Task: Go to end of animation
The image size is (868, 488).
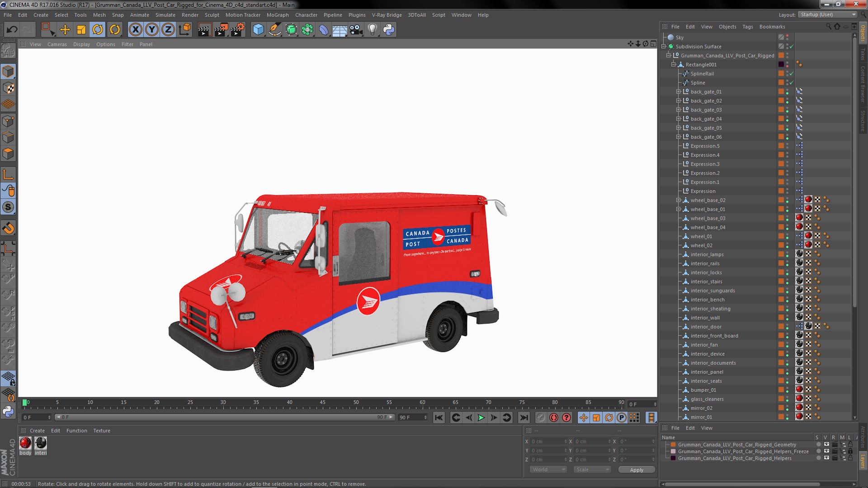Action: (x=524, y=418)
